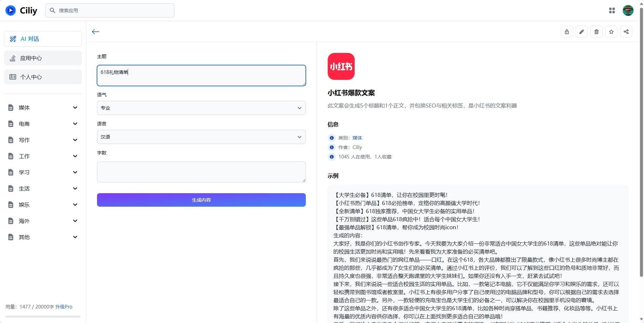Click info icon beside 类别
Image resolution: width=644 pixels, height=323 pixels.
tap(332, 138)
